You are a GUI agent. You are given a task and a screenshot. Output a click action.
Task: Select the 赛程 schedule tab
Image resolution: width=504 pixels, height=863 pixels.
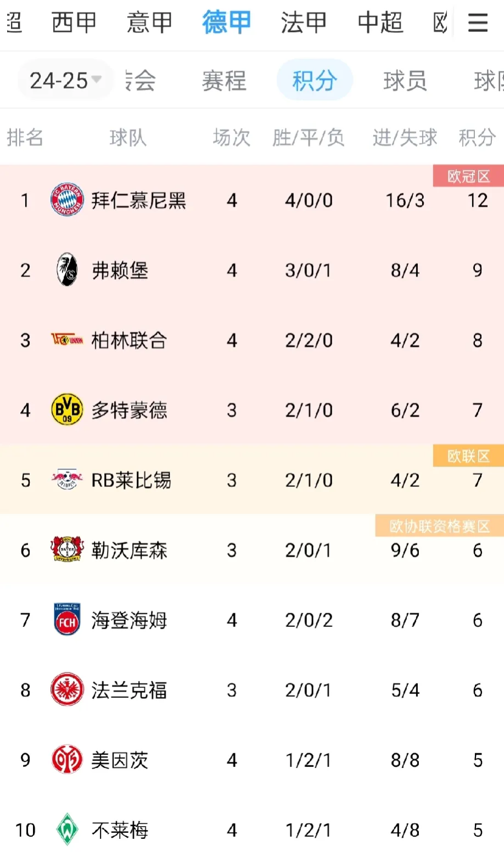tap(225, 81)
